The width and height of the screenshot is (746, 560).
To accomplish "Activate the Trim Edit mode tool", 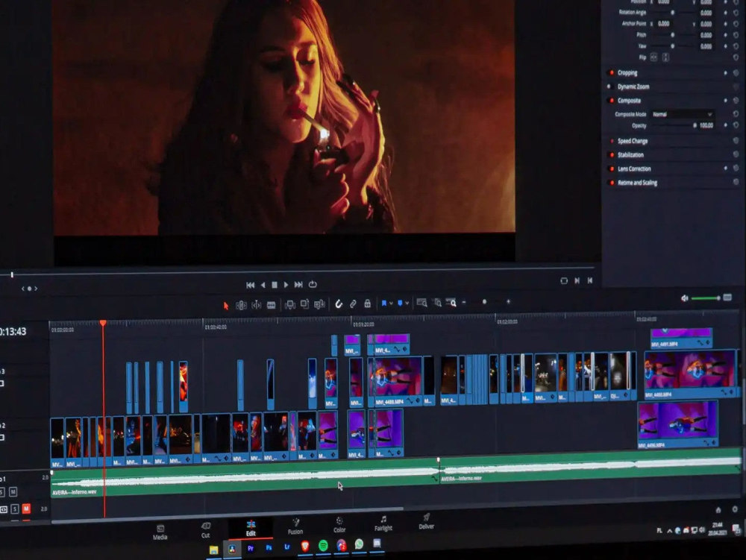I will [241, 305].
